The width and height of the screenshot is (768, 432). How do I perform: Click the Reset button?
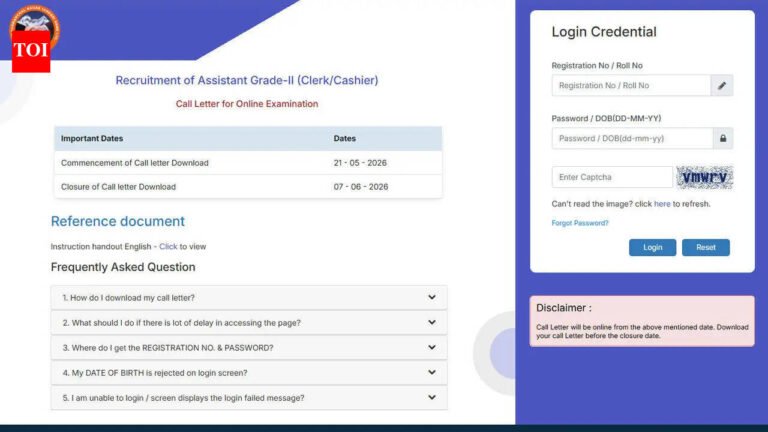coord(706,247)
